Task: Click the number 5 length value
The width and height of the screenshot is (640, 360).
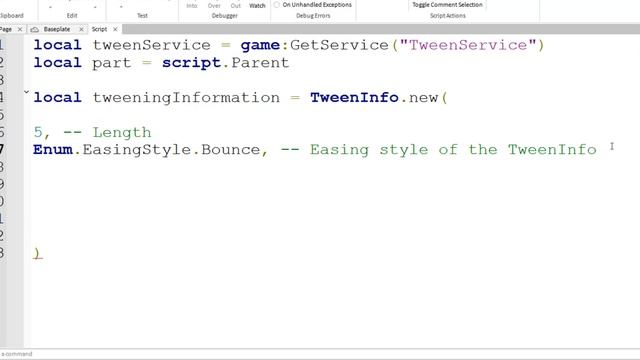Action: (38, 132)
